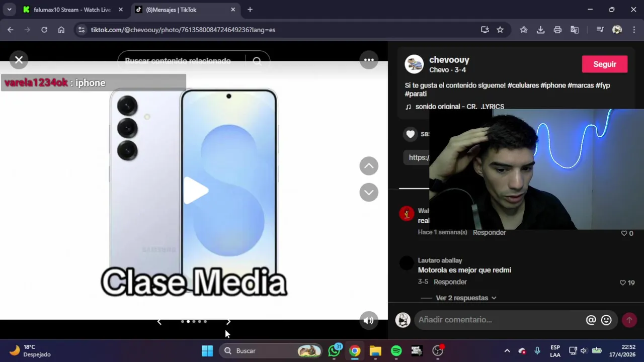
Task: Follow chevoouy with Seguir button
Action: [x=605, y=64]
